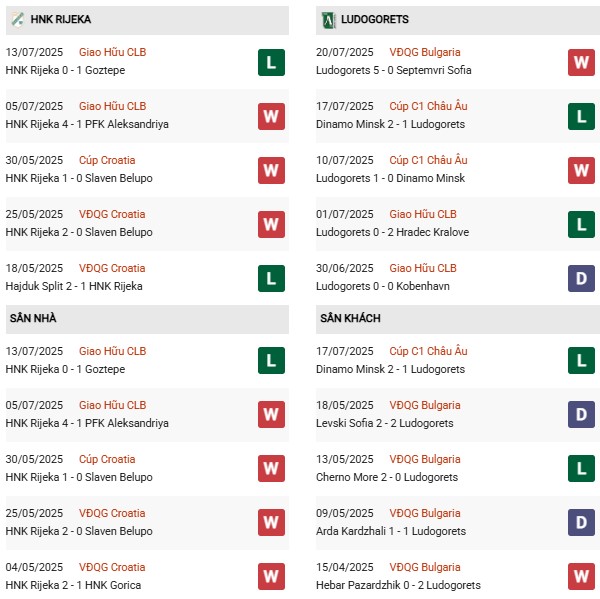Select the SÂN NHÀ section heading
The height and width of the screenshot is (599, 600).
[33, 318]
